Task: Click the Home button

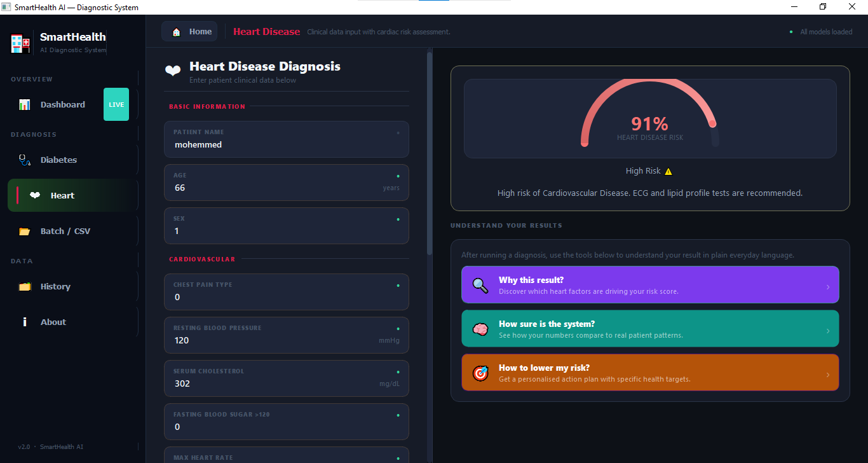Action: (189, 32)
